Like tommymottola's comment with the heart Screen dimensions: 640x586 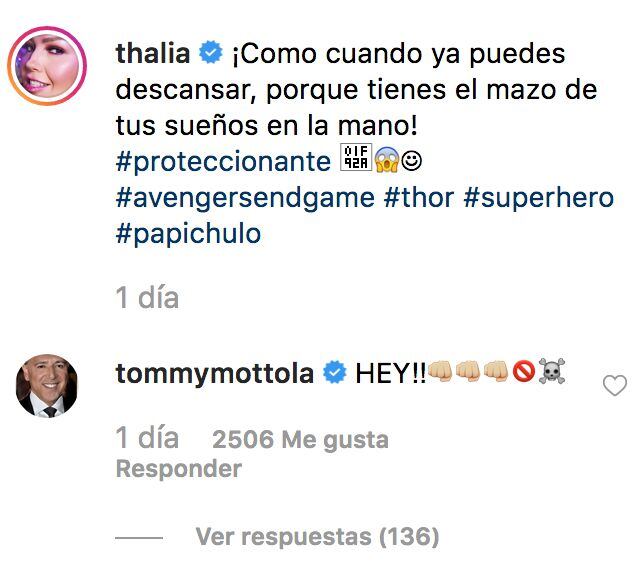[614, 386]
